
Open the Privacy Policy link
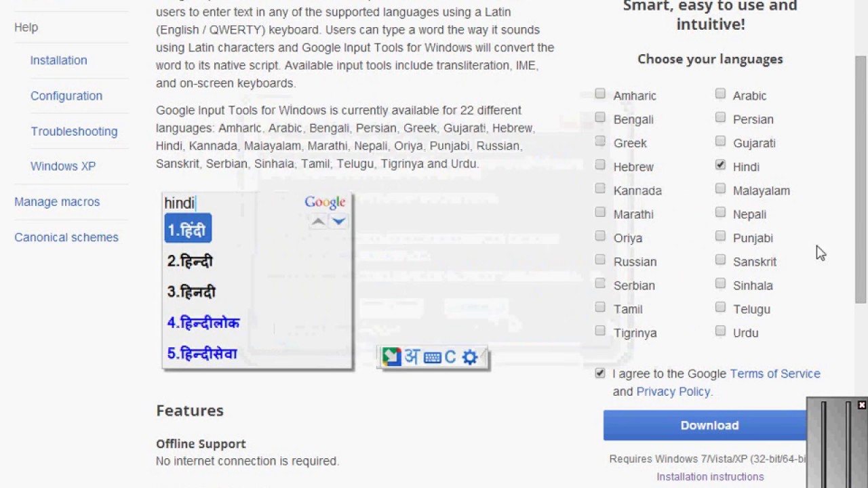[673, 391]
